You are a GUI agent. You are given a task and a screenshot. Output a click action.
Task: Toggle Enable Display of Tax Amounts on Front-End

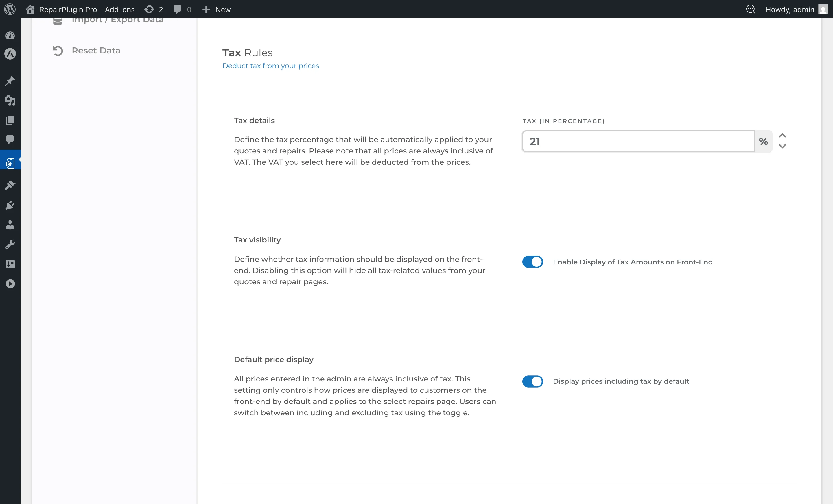pyautogui.click(x=532, y=262)
